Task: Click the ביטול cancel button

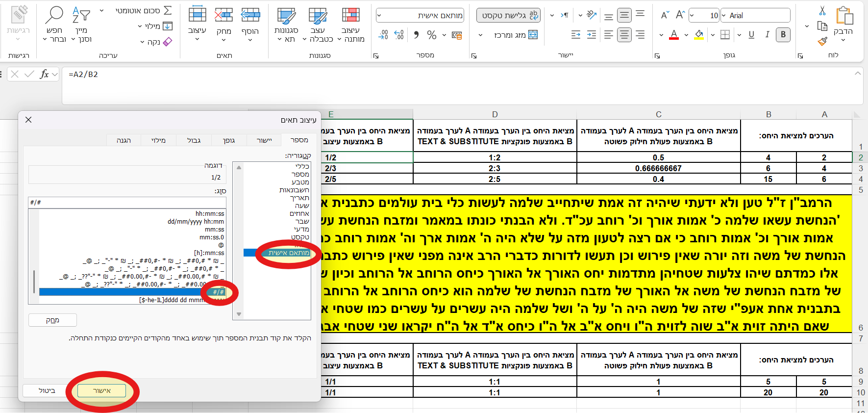Action: (47, 390)
